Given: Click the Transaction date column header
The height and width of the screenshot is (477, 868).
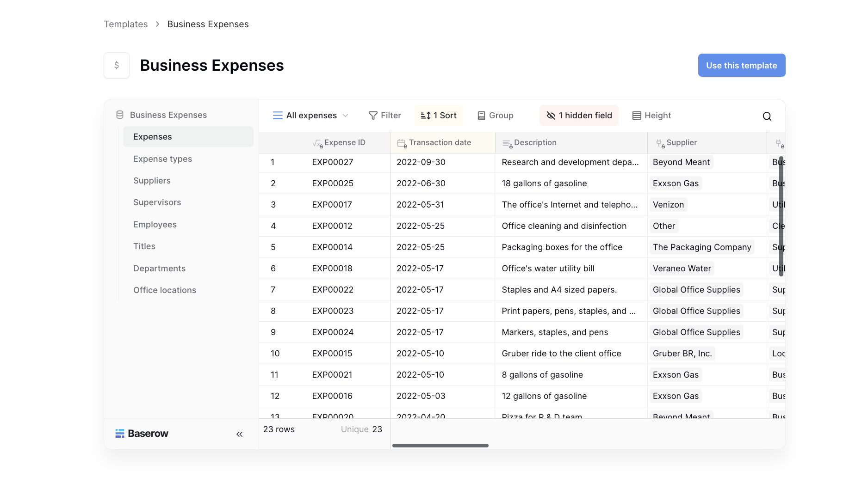Looking at the screenshot, I should tap(443, 143).
